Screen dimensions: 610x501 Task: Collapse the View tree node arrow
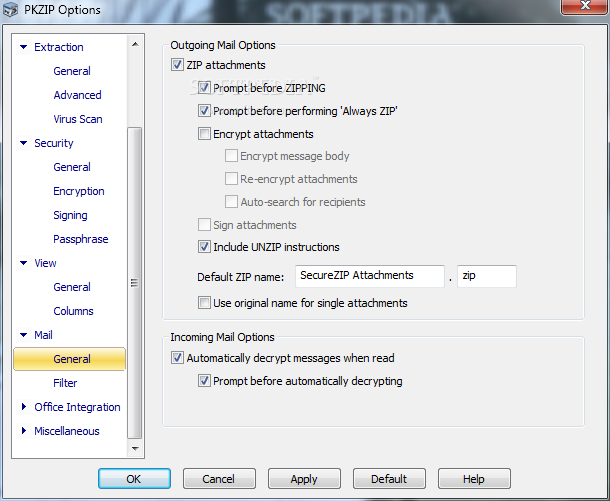click(23, 263)
